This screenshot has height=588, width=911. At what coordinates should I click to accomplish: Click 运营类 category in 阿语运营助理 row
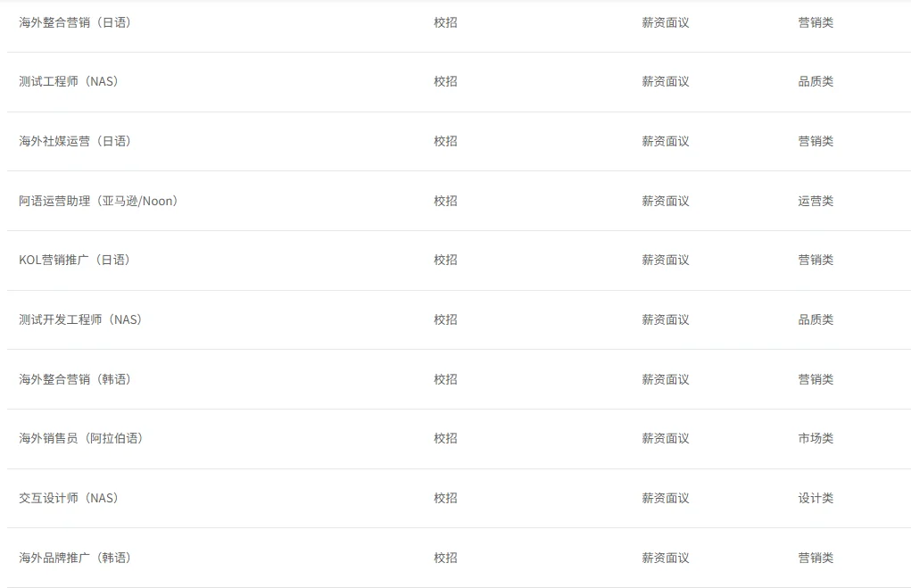(x=816, y=201)
